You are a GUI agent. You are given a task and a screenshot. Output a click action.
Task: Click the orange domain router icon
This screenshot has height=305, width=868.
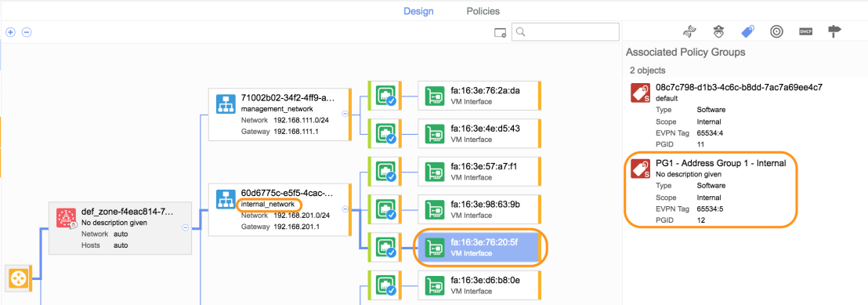(18, 278)
